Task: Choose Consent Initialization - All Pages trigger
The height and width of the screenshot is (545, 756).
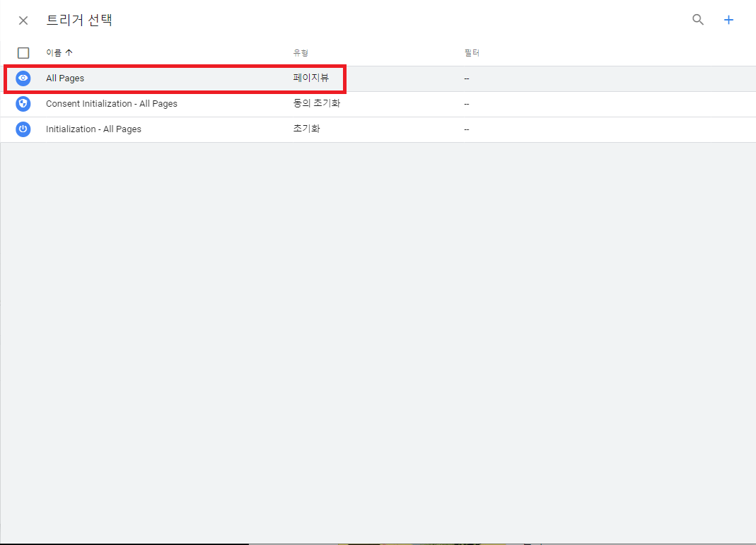Action: pyautogui.click(x=111, y=104)
